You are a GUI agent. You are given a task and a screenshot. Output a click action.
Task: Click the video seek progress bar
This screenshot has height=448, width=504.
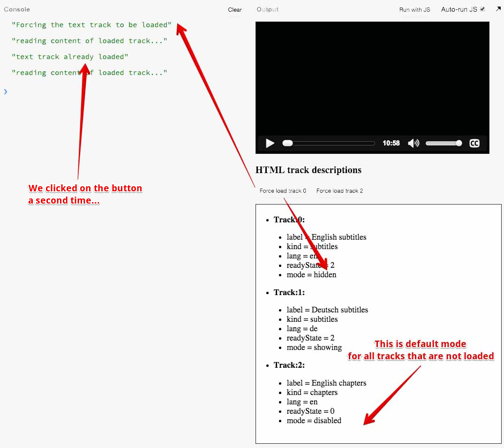[x=328, y=143]
